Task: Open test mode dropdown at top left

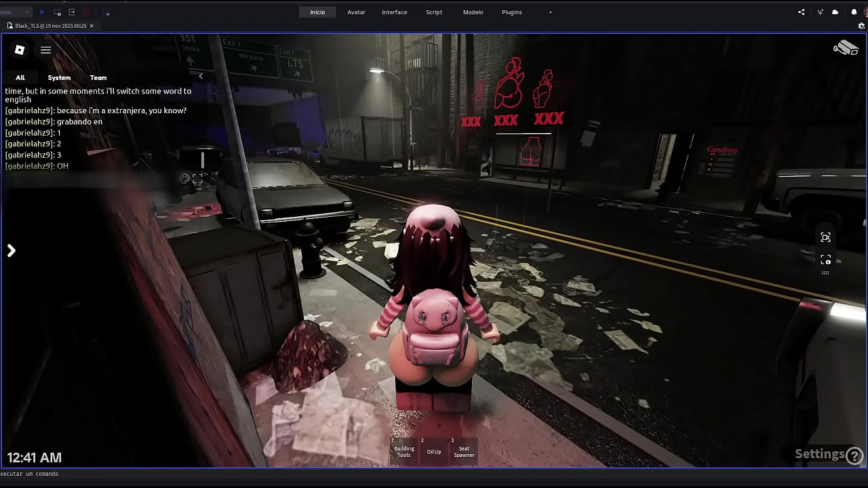Action: pos(16,12)
